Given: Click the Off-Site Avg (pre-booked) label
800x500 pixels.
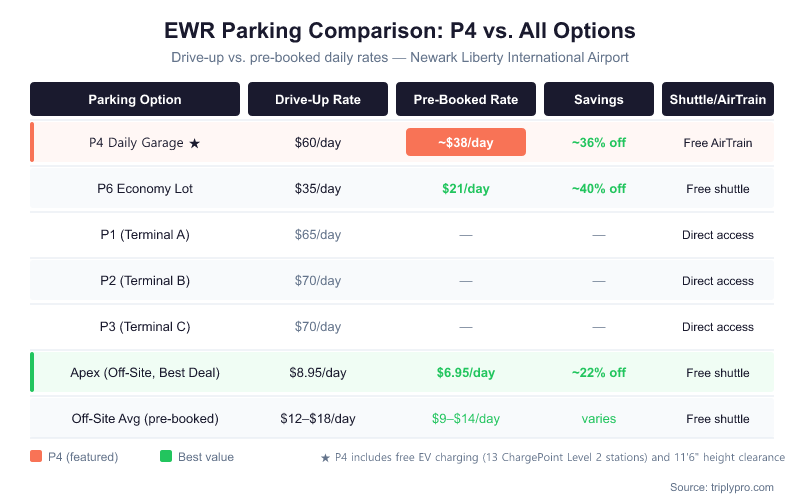Looking at the screenshot, I should point(145,419).
